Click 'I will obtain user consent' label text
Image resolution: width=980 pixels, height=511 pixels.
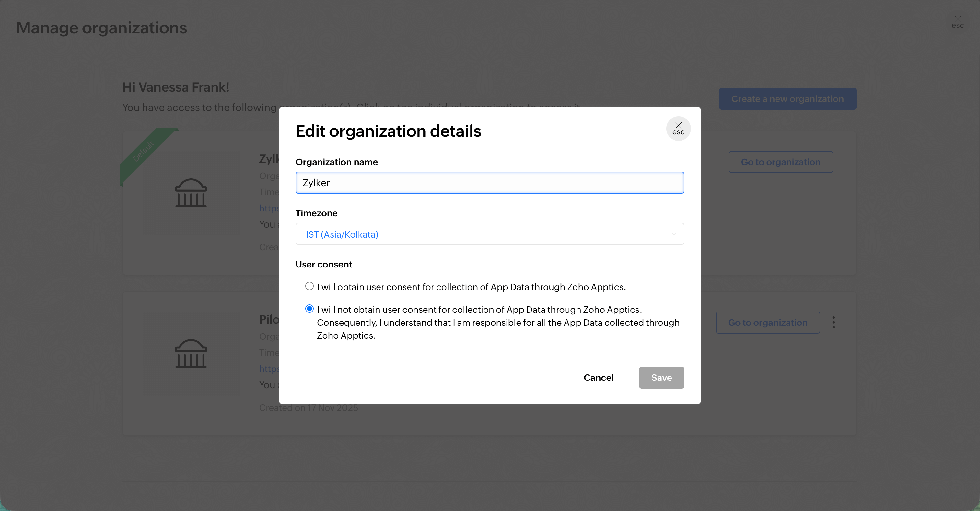(471, 287)
